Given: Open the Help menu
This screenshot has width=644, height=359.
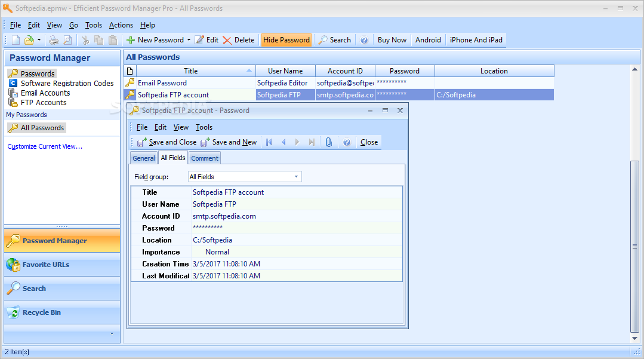Looking at the screenshot, I should 147,25.
